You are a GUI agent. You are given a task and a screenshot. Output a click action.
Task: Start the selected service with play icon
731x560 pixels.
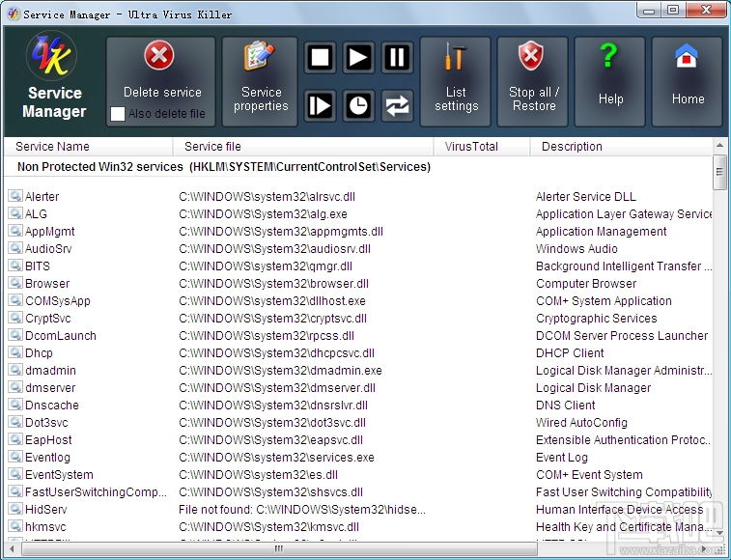coord(358,57)
